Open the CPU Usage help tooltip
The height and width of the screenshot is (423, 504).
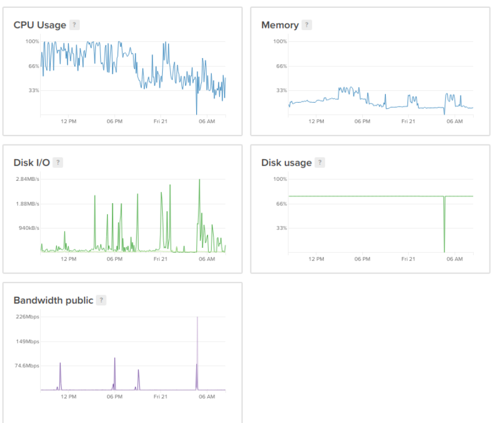coord(74,25)
